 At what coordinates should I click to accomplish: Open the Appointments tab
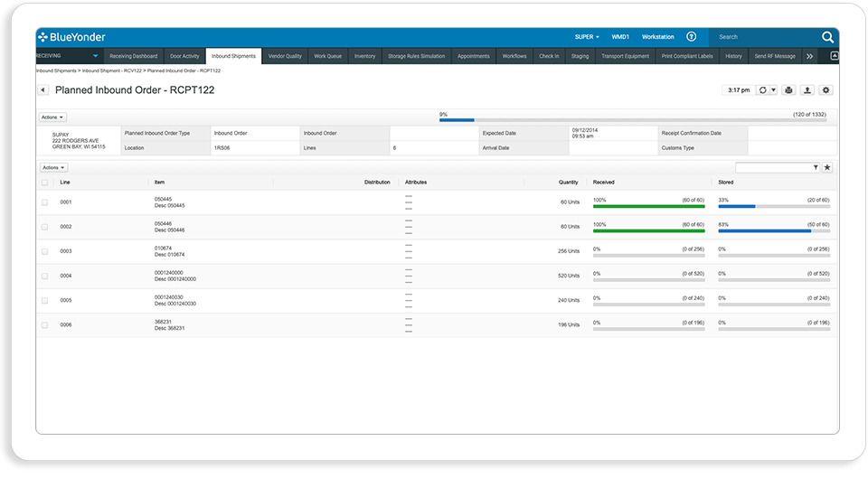coord(473,56)
